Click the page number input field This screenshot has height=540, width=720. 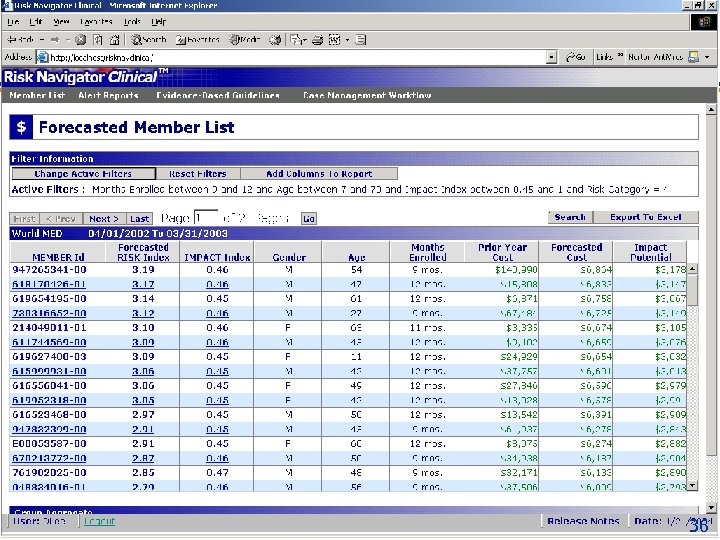(206, 217)
